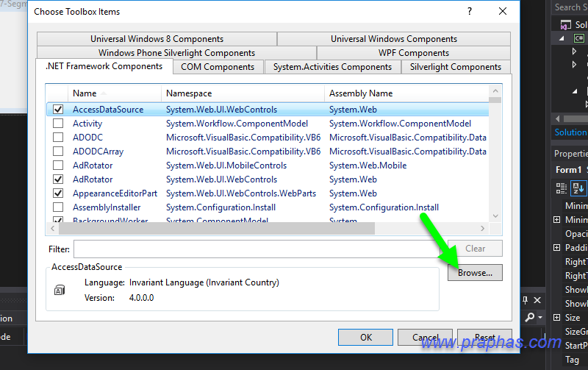Select the COM Components tab
The height and width of the screenshot is (370, 588).
[218, 67]
